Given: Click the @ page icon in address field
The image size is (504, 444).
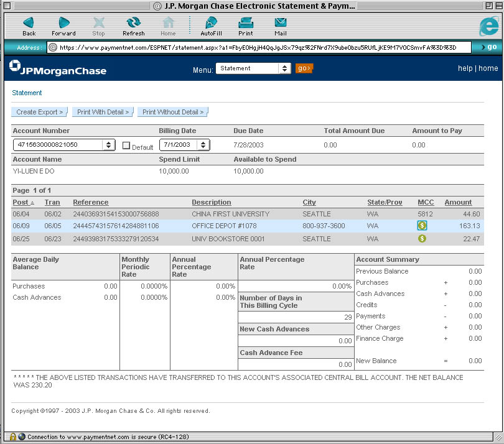Looking at the screenshot, I should pos(53,47).
